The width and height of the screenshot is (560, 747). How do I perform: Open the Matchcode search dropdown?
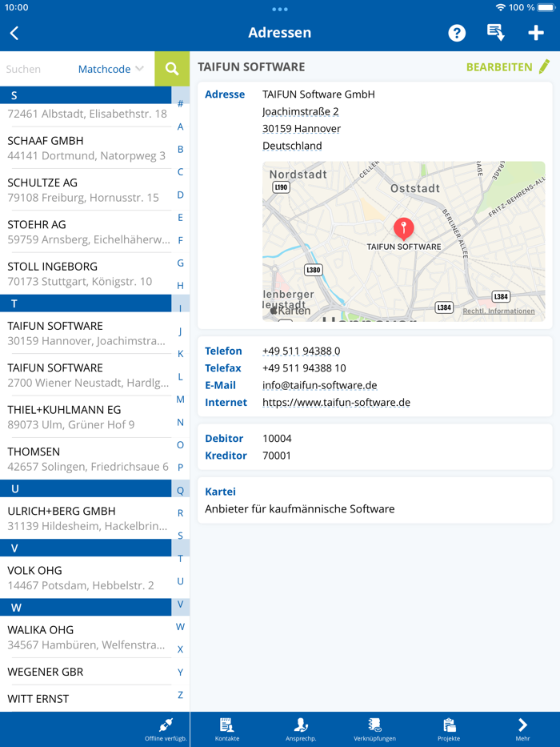[x=110, y=69]
